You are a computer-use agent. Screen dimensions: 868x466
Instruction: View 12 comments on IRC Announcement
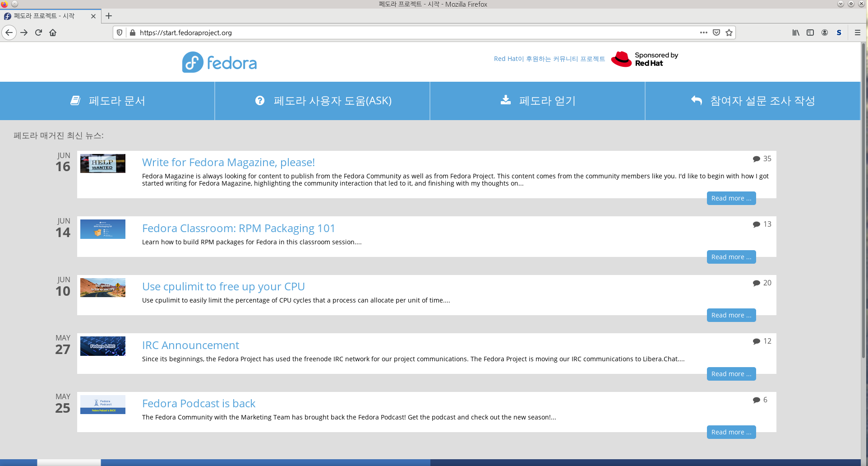762,341
